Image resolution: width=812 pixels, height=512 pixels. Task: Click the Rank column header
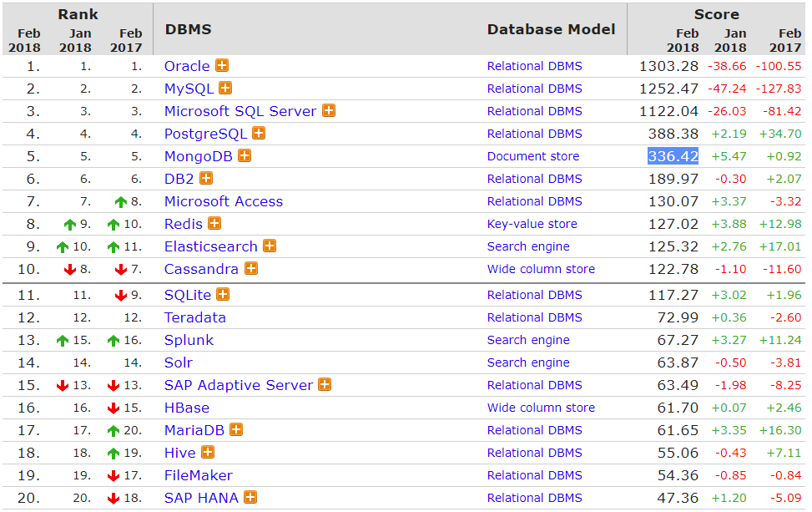coord(78,14)
